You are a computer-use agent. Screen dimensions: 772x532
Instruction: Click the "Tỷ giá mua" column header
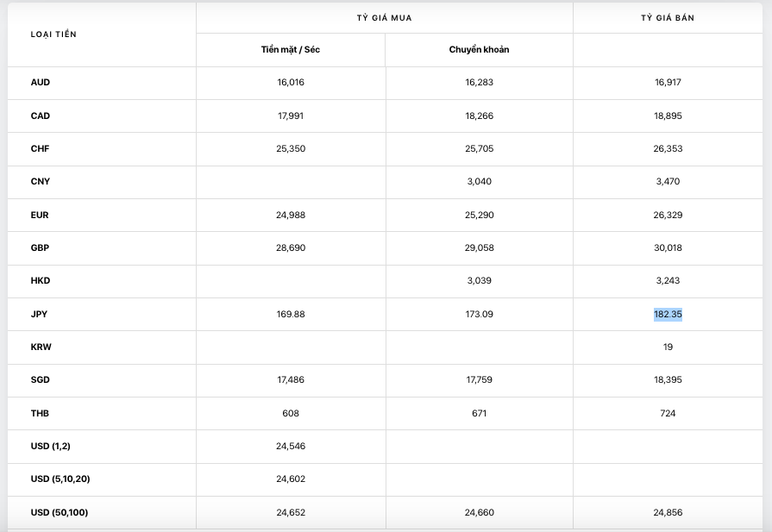pos(385,18)
